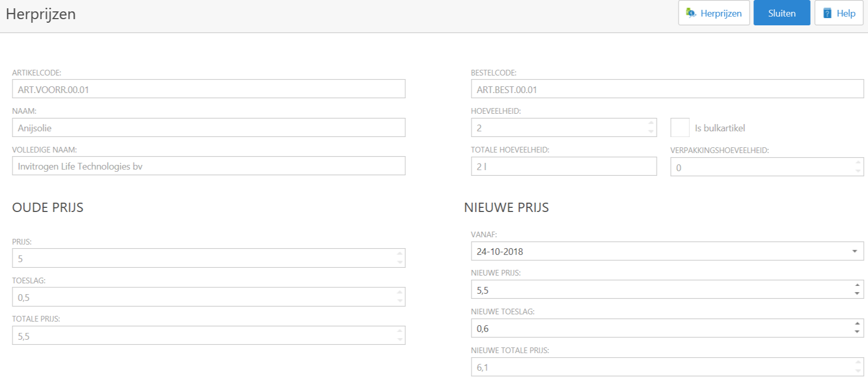The width and height of the screenshot is (868, 380).
Task: Decrease Nieuwe toeslag with down arrow
Action: (x=857, y=332)
